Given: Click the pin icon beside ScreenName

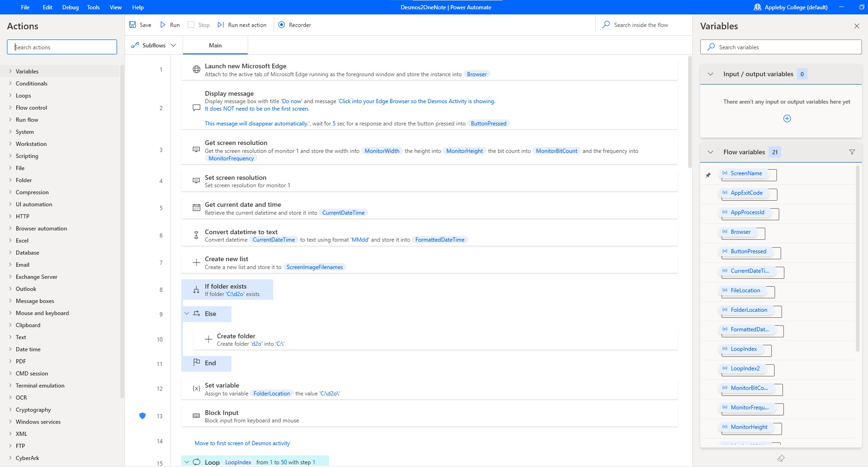Looking at the screenshot, I should [708, 175].
